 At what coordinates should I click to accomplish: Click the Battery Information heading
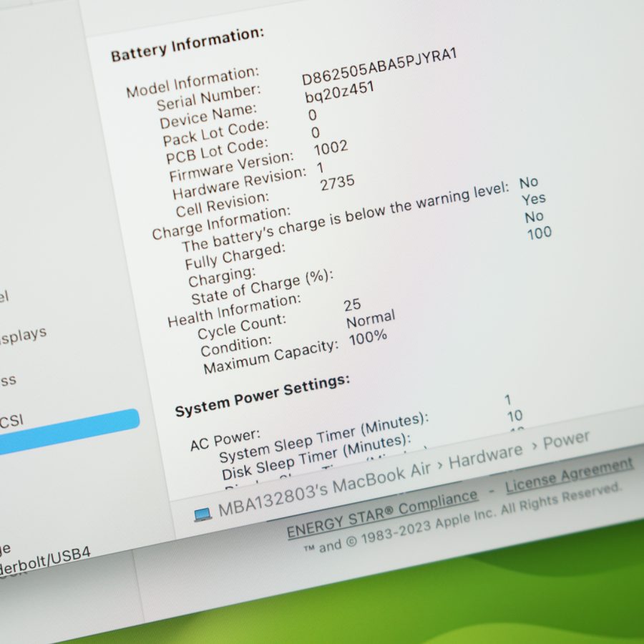[x=187, y=44]
